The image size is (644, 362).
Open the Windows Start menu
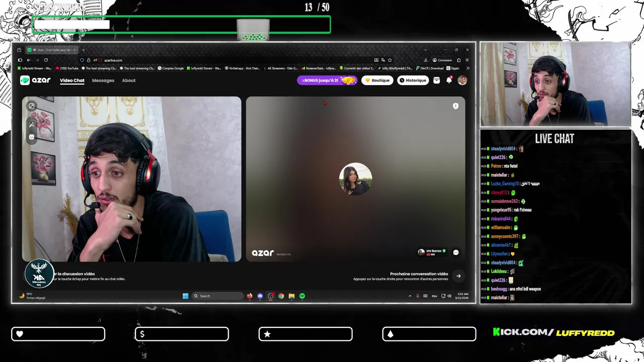pos(185,296)
